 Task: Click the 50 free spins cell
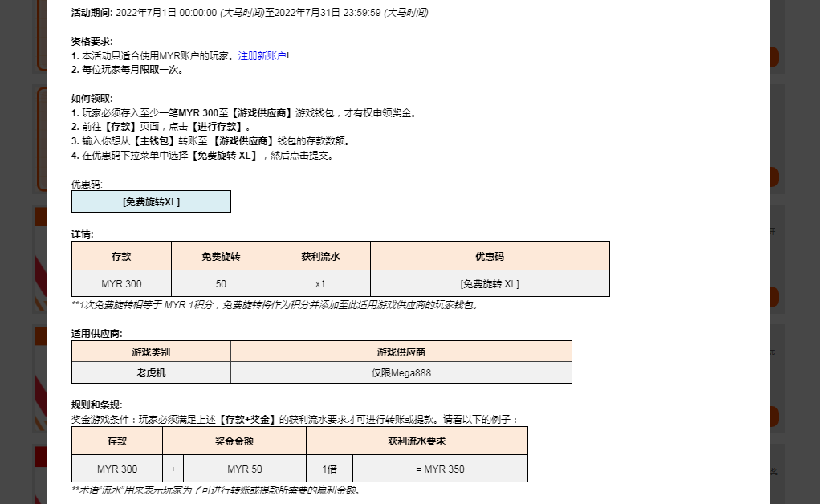click(x=221, y=284)
